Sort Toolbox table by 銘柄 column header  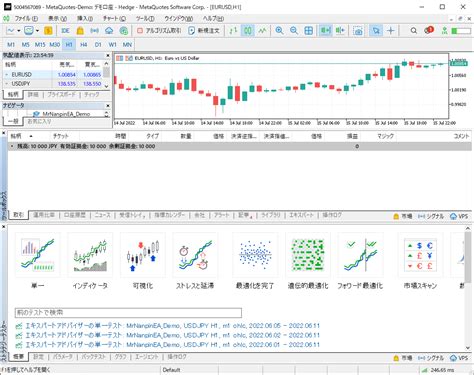[x=16, y=136]
